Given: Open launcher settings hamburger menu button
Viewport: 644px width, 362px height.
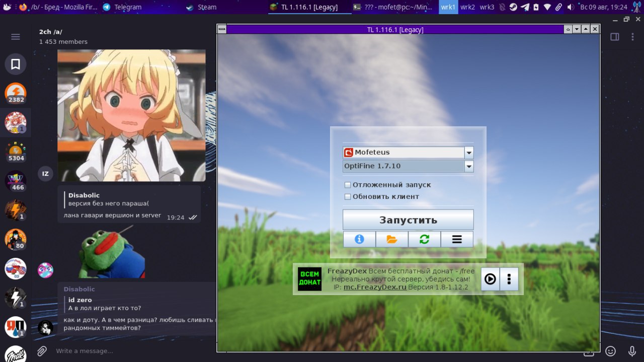Looking at the screenshot, I should tap(457, 240).
